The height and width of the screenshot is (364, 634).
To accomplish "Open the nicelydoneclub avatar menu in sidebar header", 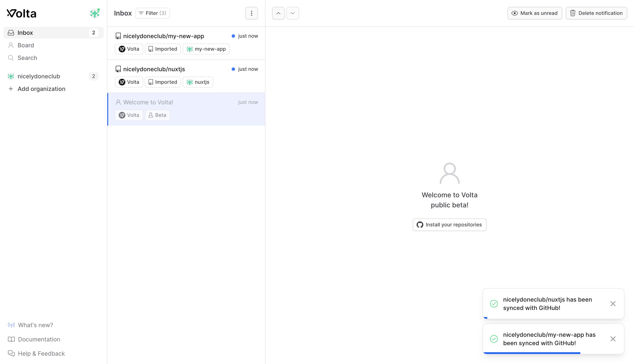I will tap(95, 13).
